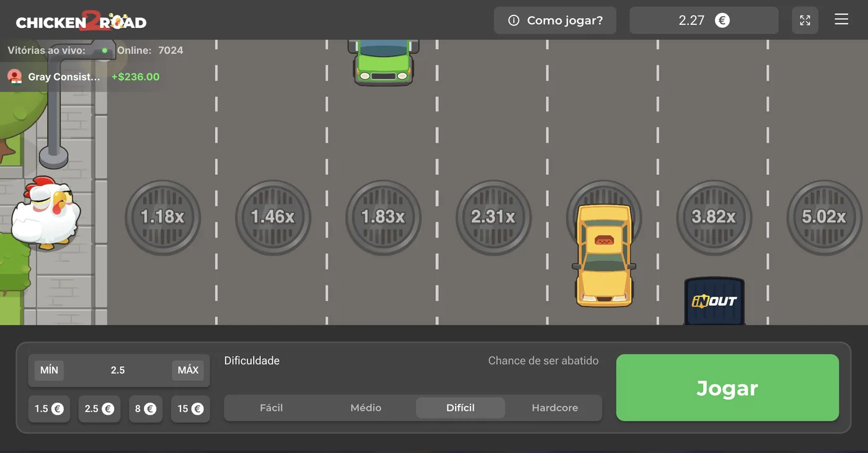
Task: Click the Gray Consist... player name
Action: 64,77
